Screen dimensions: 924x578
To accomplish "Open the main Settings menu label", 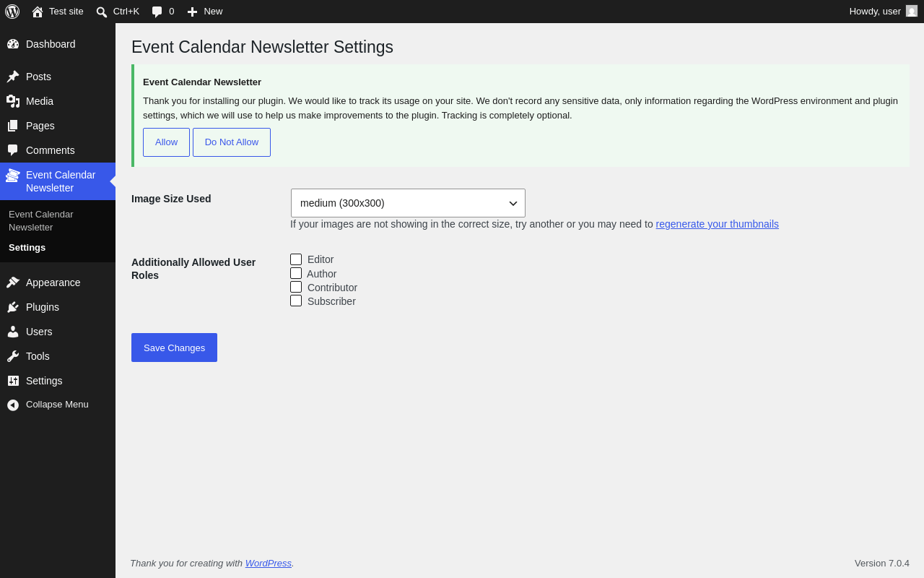I will pos(44,381).
